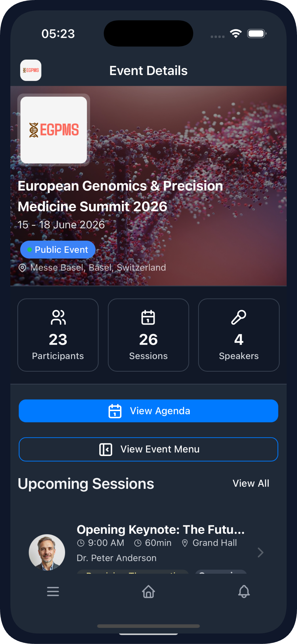Tap the large EGPMS event logo thumbnail

click(x=54, y=130)
